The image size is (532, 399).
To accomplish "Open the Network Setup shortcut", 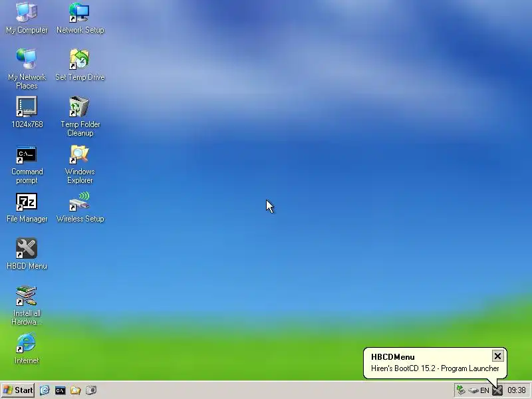I will (x=80, y=18).
